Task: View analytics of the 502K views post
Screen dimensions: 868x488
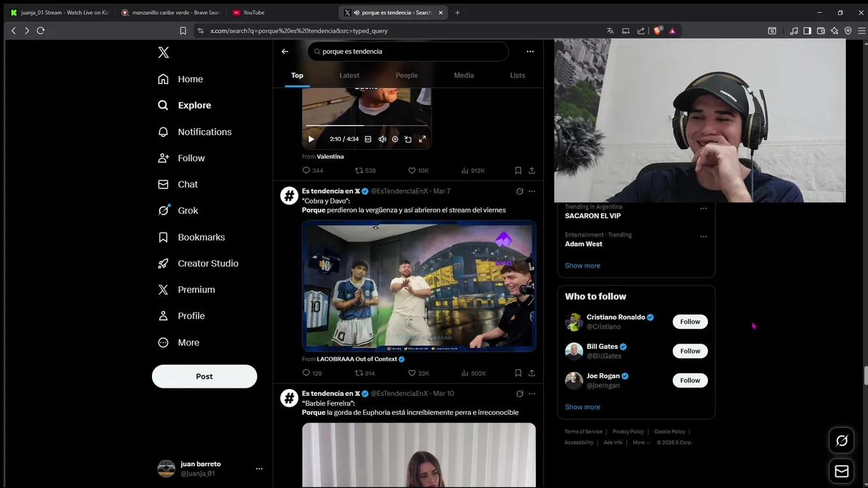Action: tap(473, 373)
